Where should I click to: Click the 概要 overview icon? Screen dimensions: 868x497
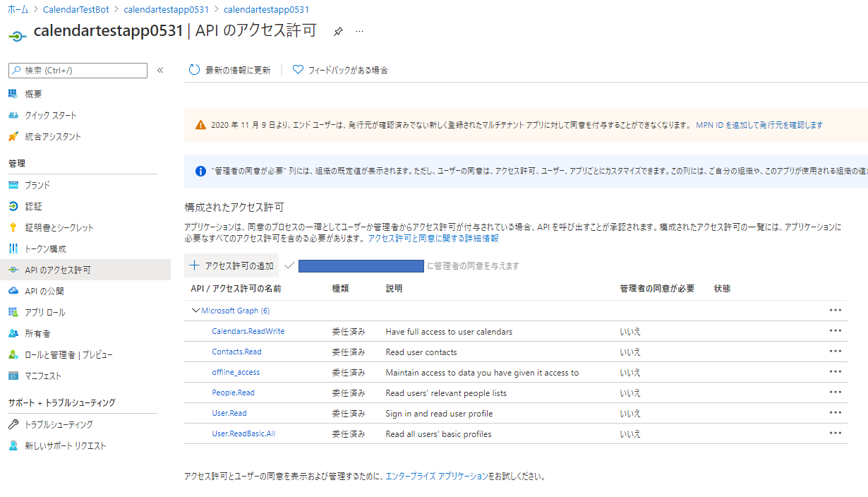click(13, 94)
